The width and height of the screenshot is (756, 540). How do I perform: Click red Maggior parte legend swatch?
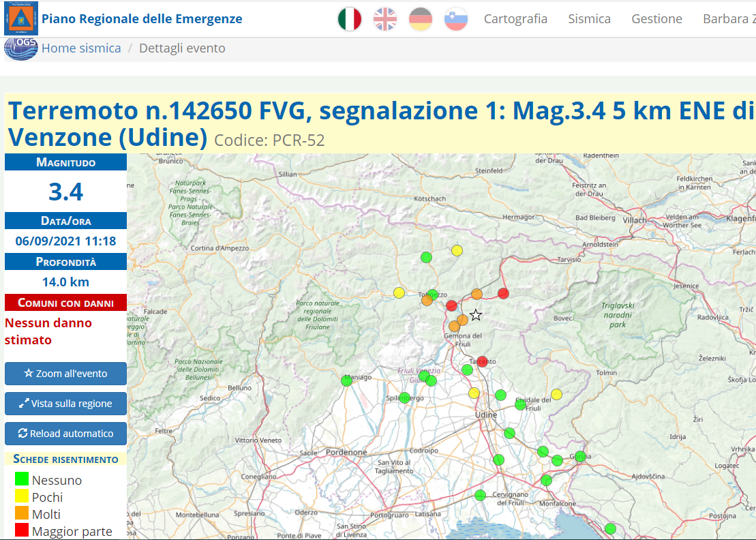22,530
